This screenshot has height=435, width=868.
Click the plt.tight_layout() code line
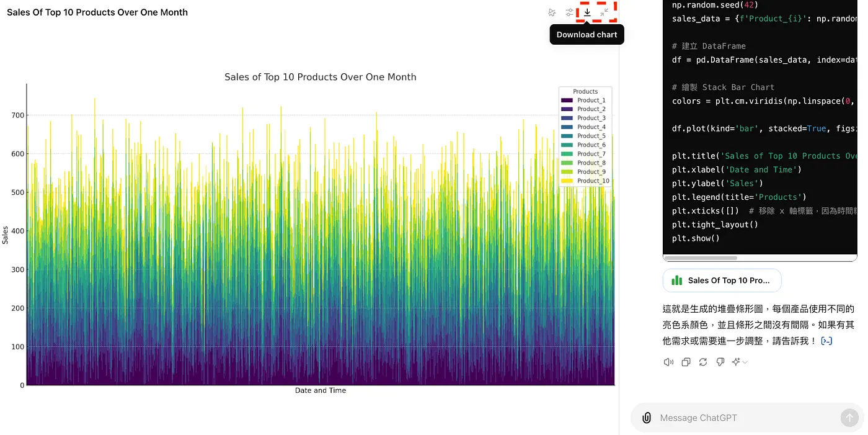coord(715,225)
